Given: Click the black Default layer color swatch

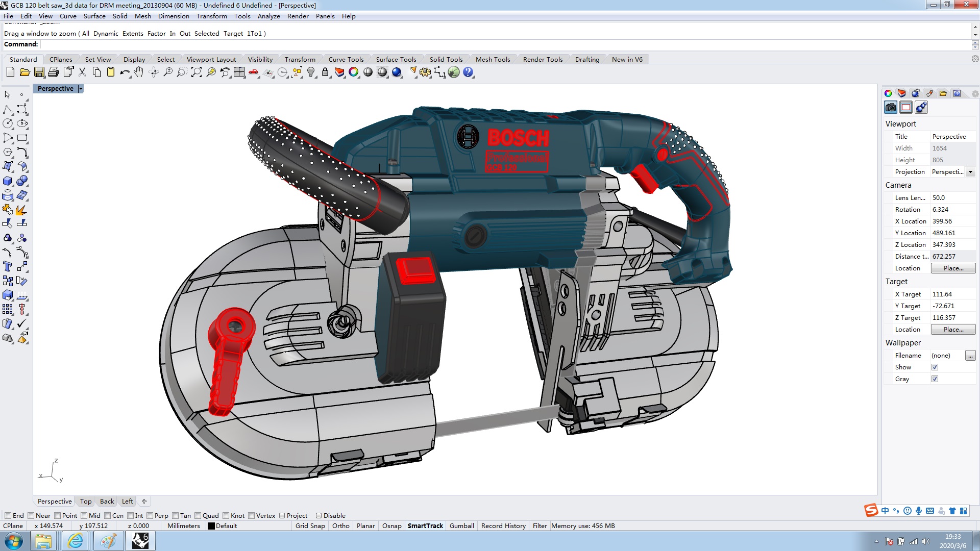Looking at the screenshot, I should point(211,526).
